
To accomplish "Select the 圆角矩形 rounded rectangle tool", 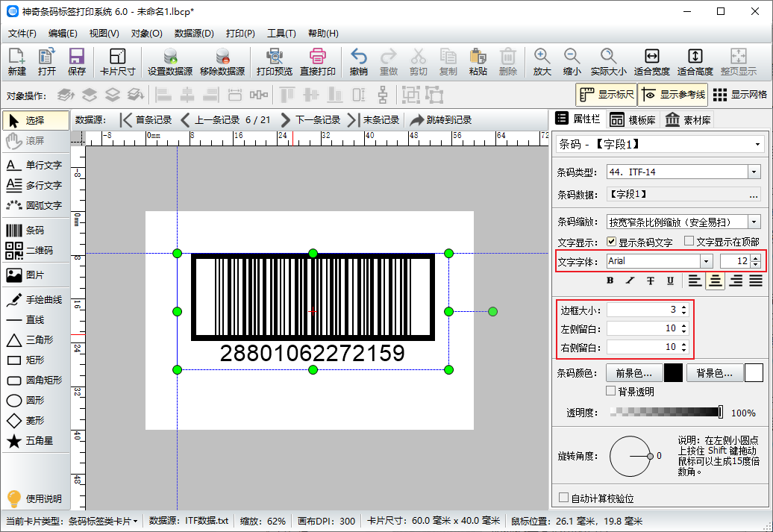I will click(34, 380).
